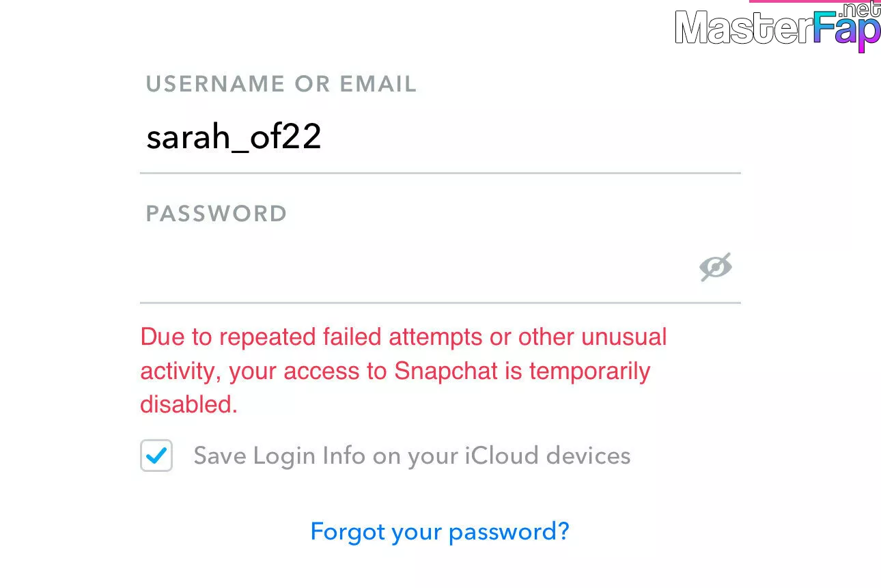
Task: Click the Save Login Info on iCloud text
Action: pyautogui.click(x=412, y=456)
